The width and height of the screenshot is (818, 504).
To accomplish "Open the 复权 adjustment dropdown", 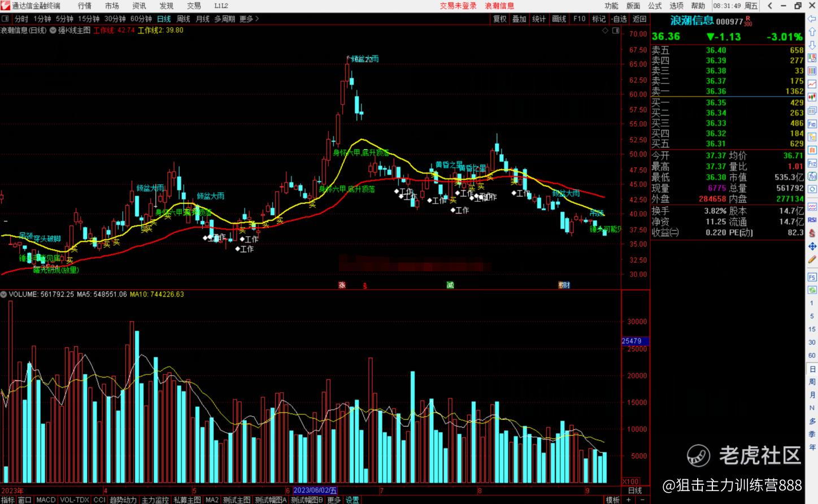I will pos(500,19).
